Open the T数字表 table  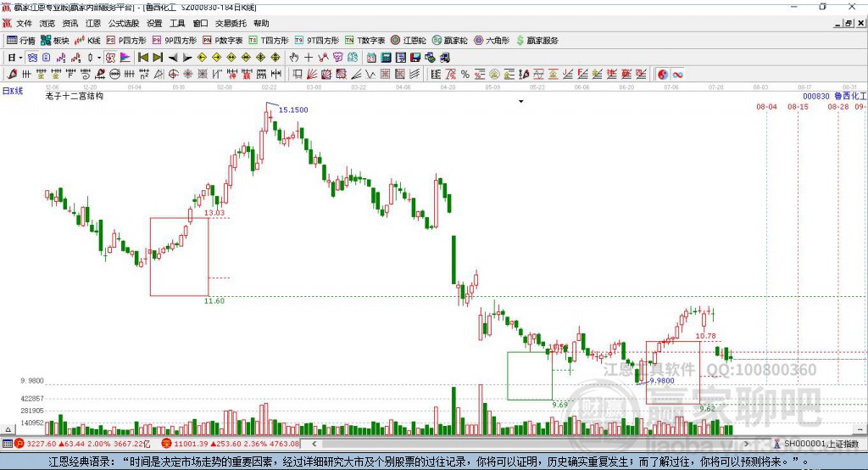tap(364, 41)
